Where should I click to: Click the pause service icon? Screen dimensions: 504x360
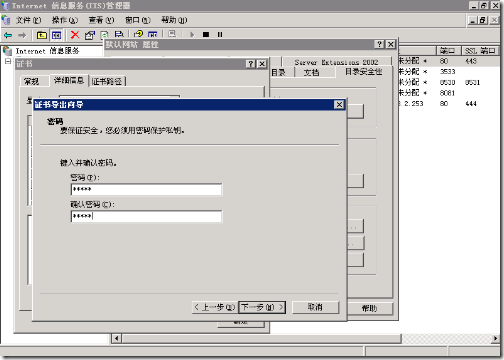(x=220, y=34)
